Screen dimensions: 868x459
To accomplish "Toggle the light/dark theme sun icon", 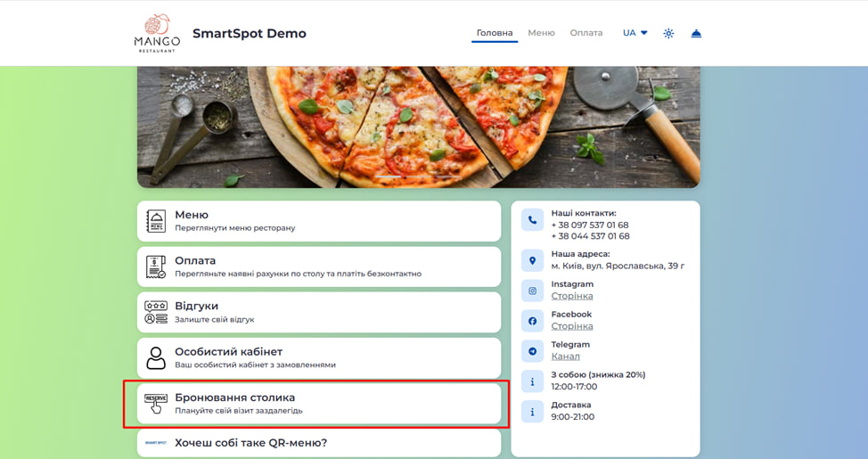I will tap(668, 33).
